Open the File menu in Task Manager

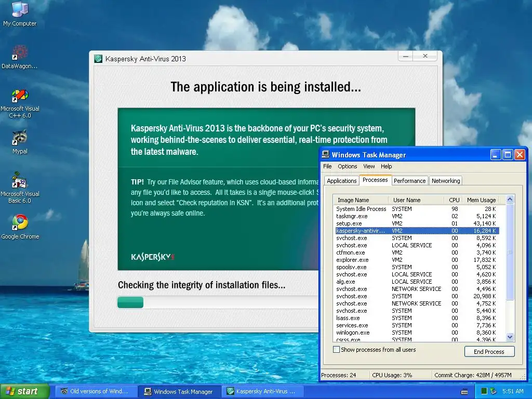pos(327,166)
